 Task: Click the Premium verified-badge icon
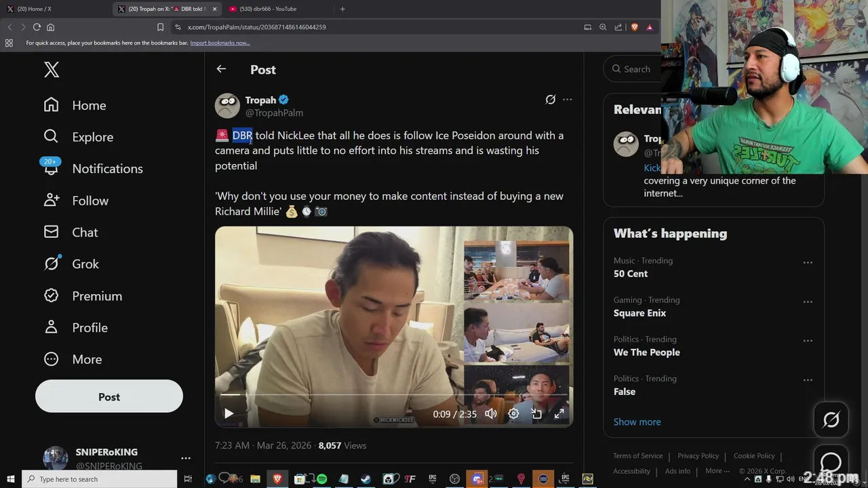[51, 296]
